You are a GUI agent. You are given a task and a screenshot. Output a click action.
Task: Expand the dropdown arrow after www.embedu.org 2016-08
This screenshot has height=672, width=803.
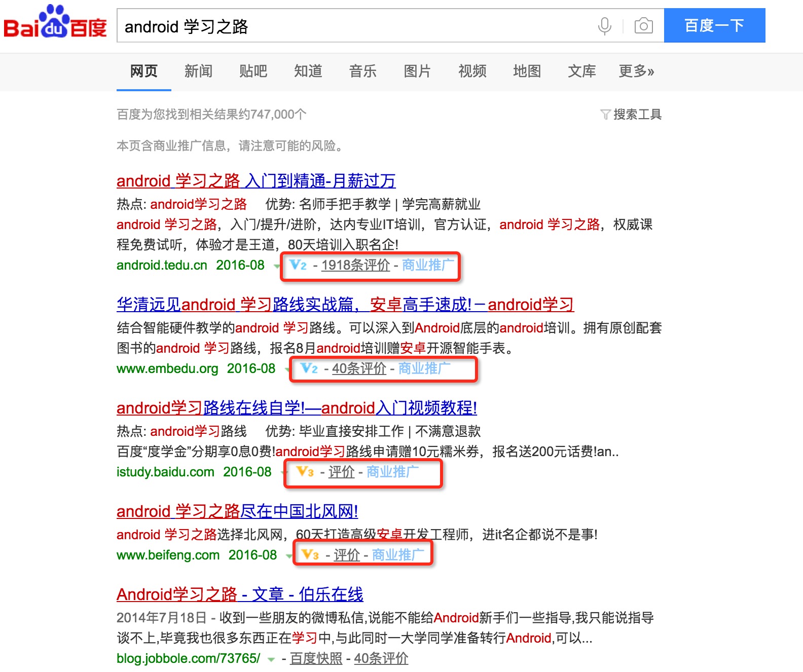tap(287, 370)
